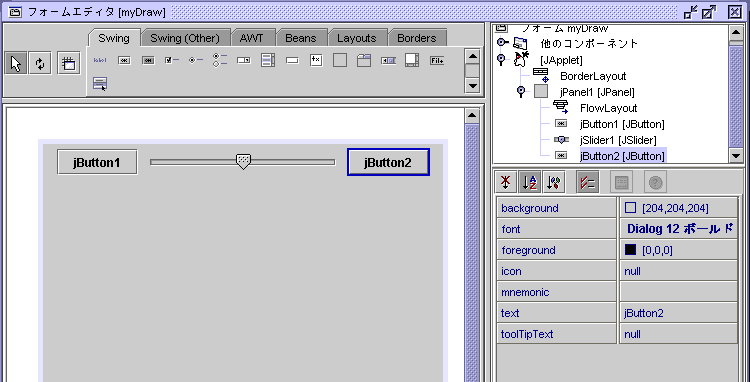
Task: Sort properties alphabetically by name
Action: coord(529,183)
